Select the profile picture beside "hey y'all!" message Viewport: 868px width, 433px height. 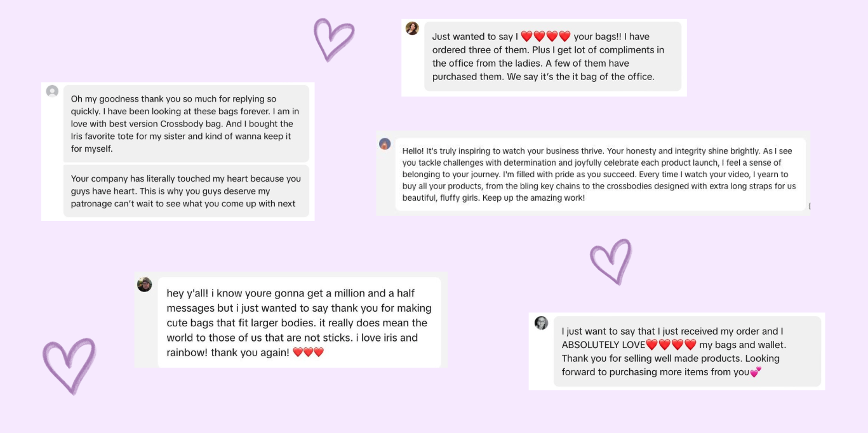pos(145,284)
